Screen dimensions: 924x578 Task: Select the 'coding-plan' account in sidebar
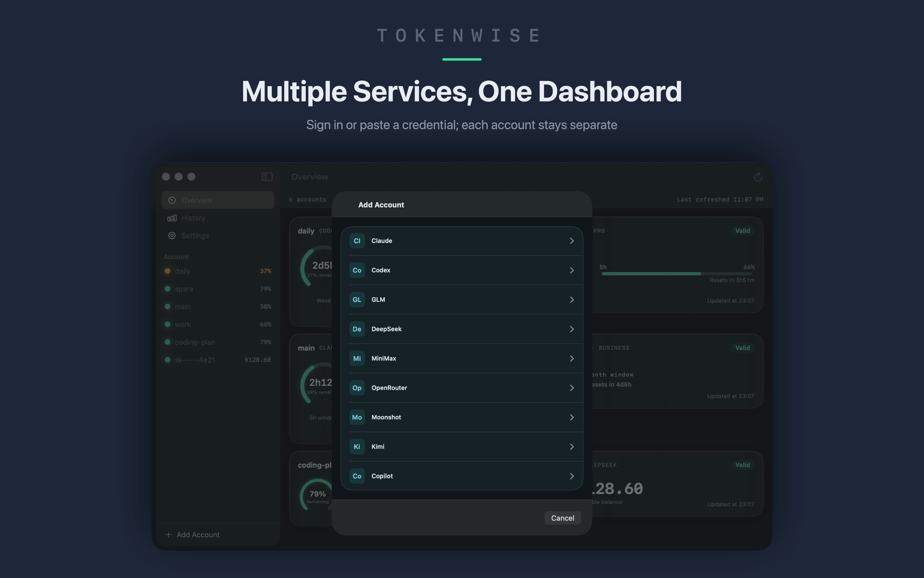click(x=218, y=342)
